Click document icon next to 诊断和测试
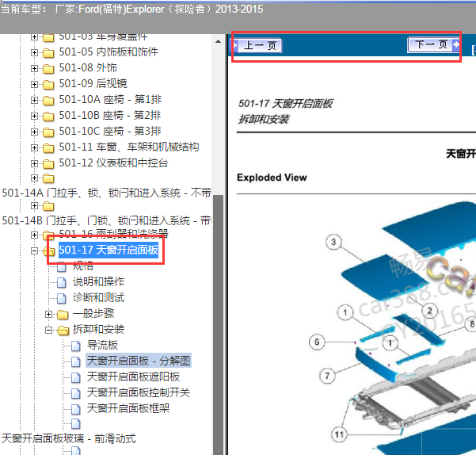The height and width of the screenshot is (455, 476). [62, 298]
